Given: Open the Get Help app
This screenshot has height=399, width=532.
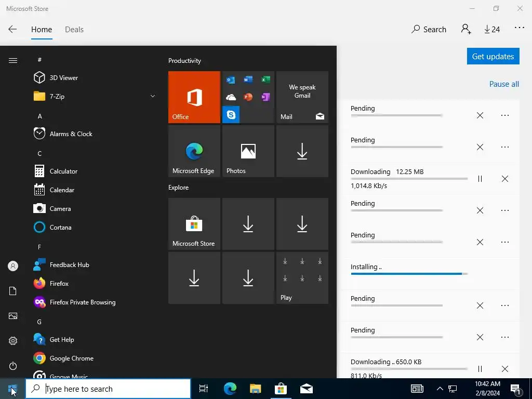Looking at the screenshot, I should (x=95, y=340).
